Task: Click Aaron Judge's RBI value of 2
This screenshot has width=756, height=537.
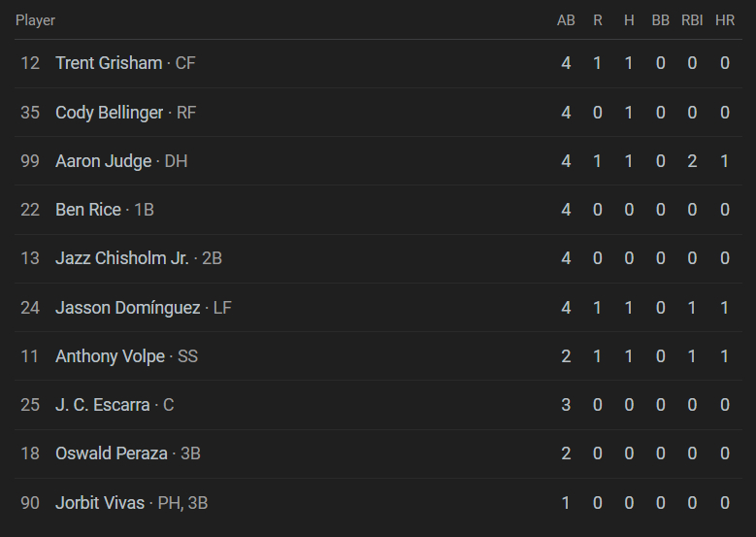Action: 692,161
